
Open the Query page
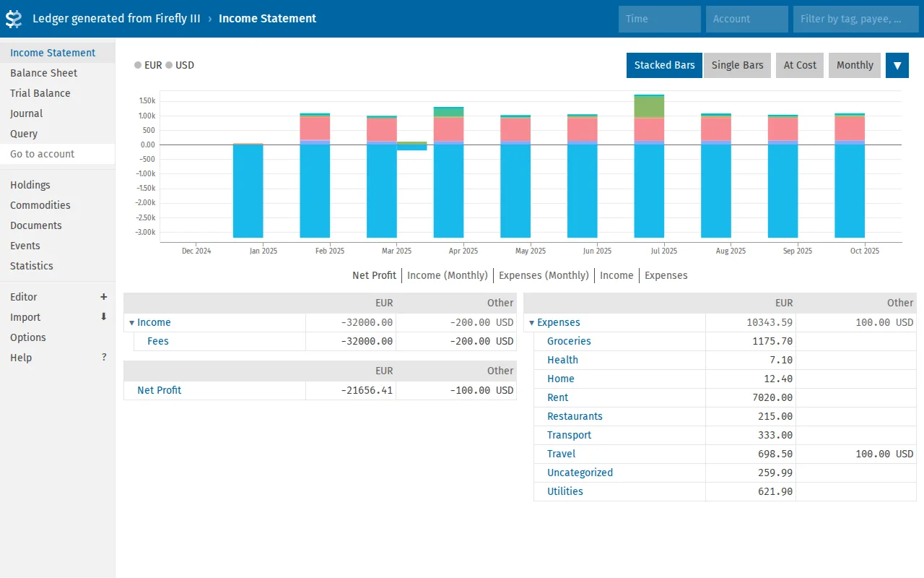click(58, 134)
